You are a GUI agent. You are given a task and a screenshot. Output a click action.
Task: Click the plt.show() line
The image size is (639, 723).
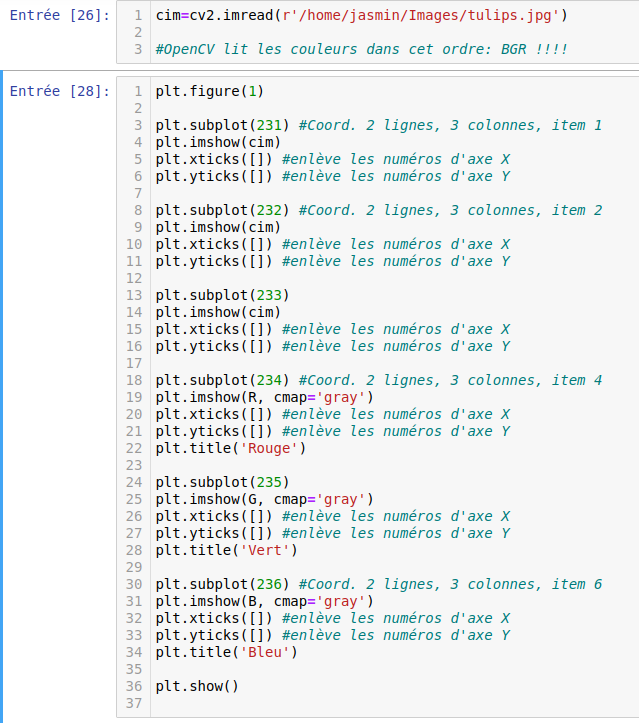coord(197,687)
